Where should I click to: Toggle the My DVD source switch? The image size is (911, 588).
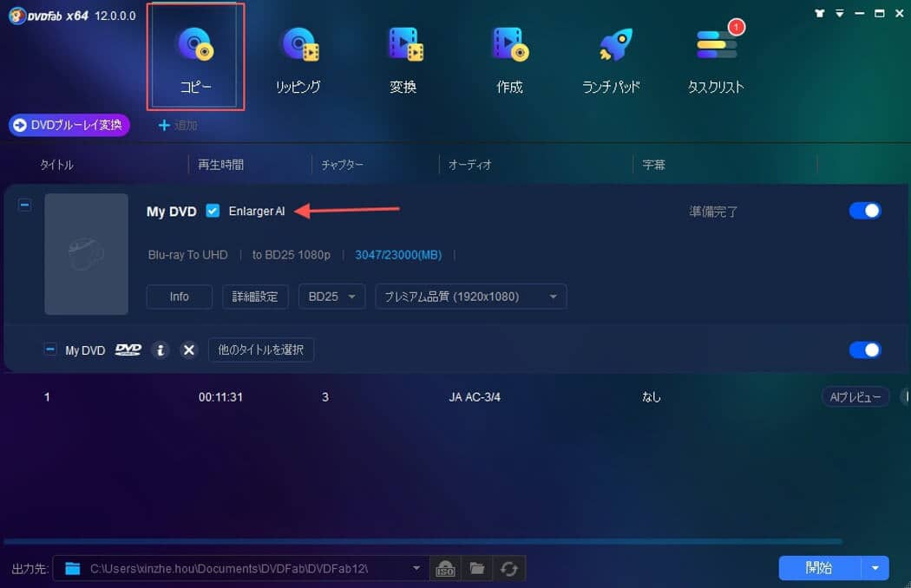coord(864,350)
